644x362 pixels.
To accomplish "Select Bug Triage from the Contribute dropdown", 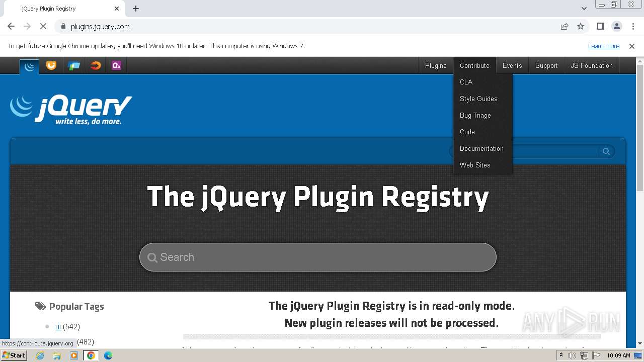I will [483, 115].
